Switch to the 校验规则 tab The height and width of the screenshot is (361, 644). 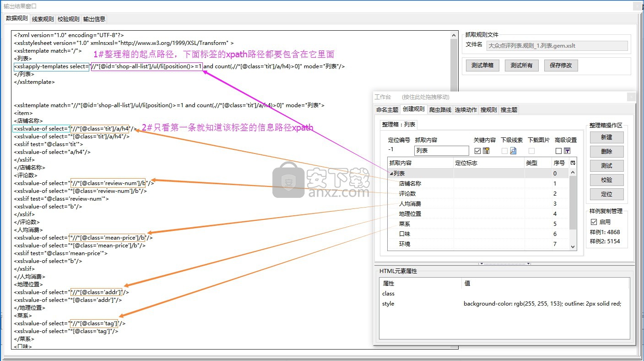pyautogui.click(x=69, y=19)
